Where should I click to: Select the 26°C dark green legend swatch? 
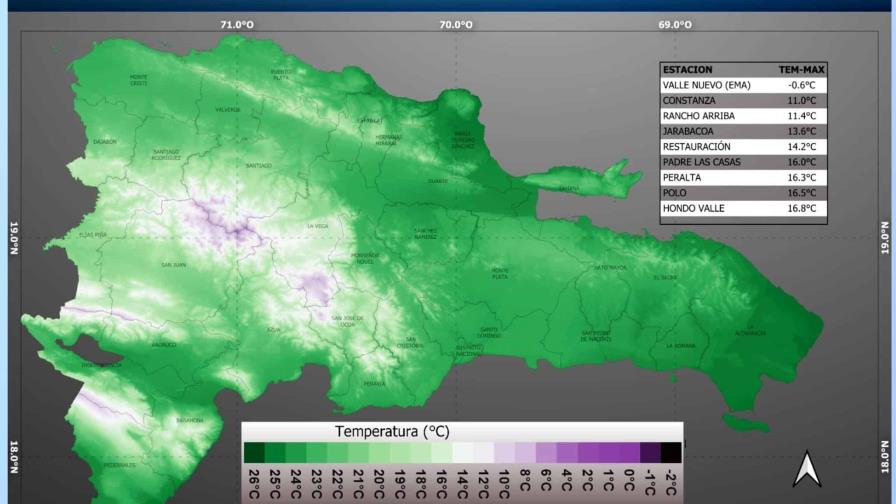254,453
